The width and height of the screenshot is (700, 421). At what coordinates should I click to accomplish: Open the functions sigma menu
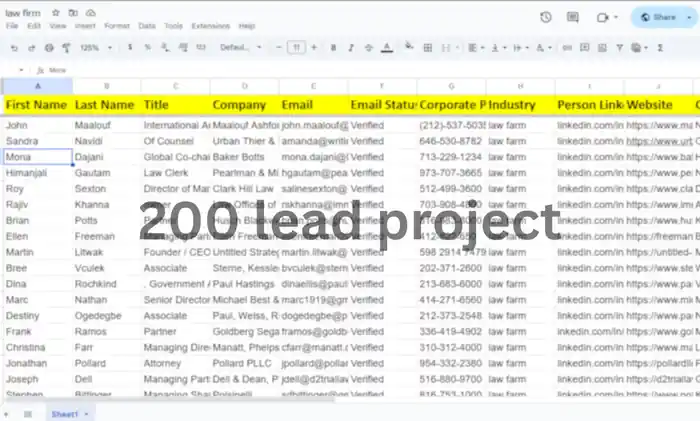[x=660, y=48]
